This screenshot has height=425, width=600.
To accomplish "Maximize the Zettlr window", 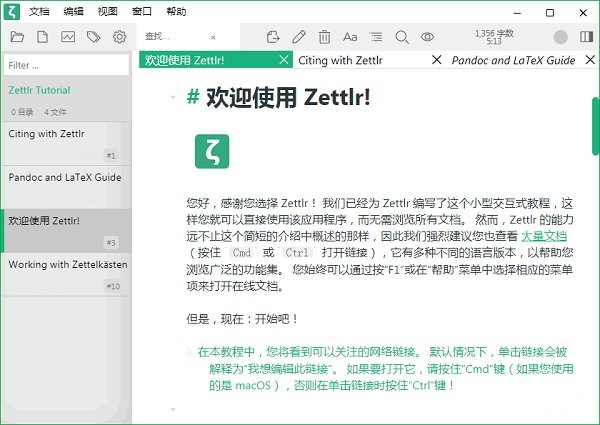I will [x=549, y=13].
